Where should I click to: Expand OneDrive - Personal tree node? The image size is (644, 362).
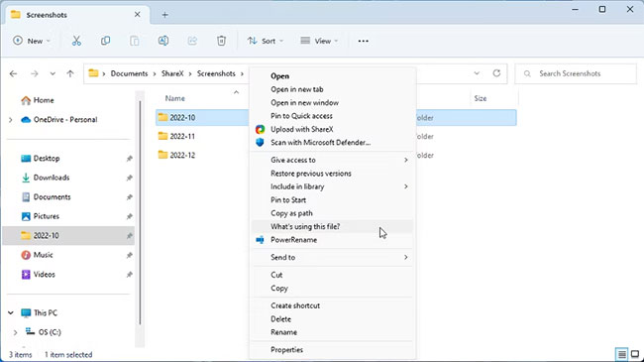[11, 120]
